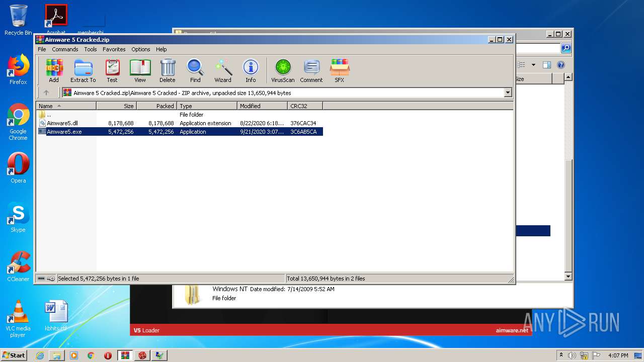This screenshot has height=362, width=644.
Task: Open CCleaner desktop shortcut
Action: 18,266
